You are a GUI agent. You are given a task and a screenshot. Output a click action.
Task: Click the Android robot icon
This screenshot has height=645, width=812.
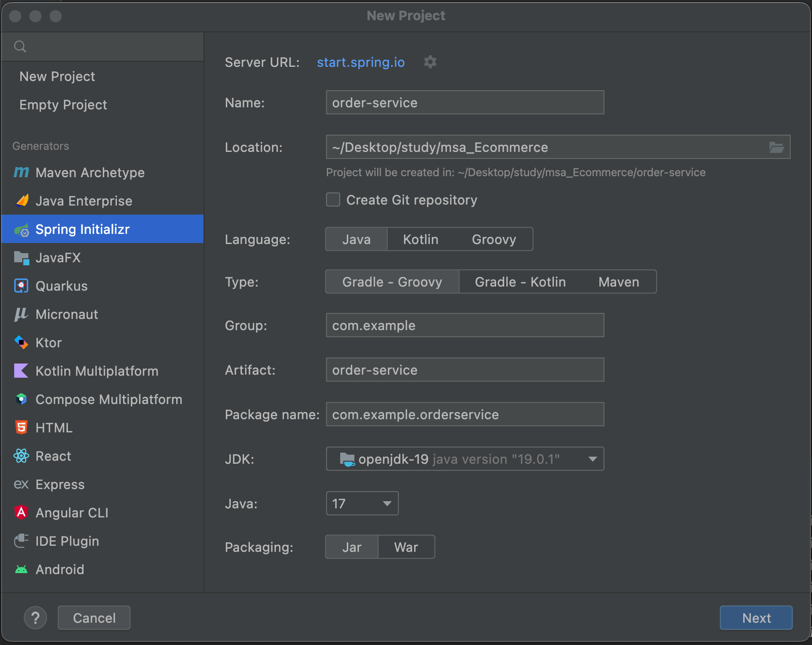[x=21, y=570]
